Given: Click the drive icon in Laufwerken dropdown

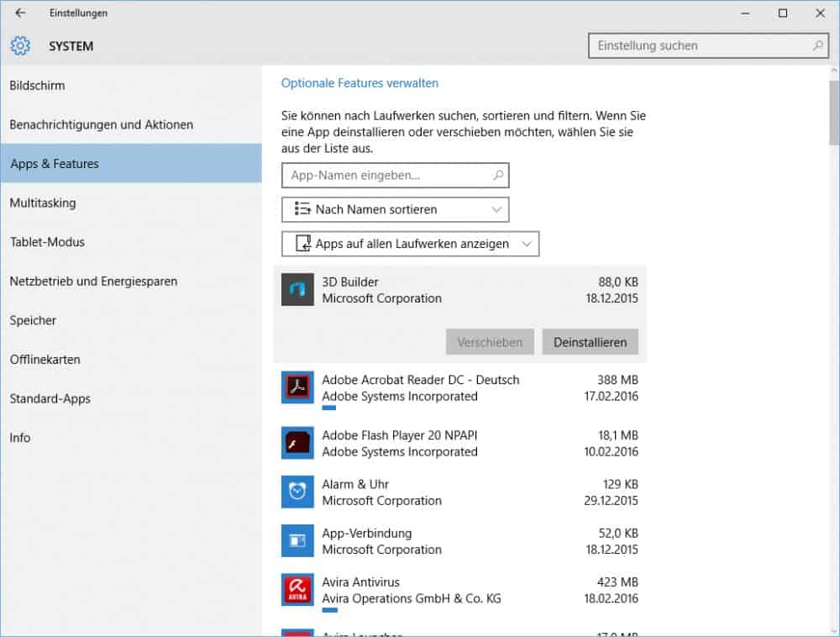Looking at the screenshot, I should (304, 243).
